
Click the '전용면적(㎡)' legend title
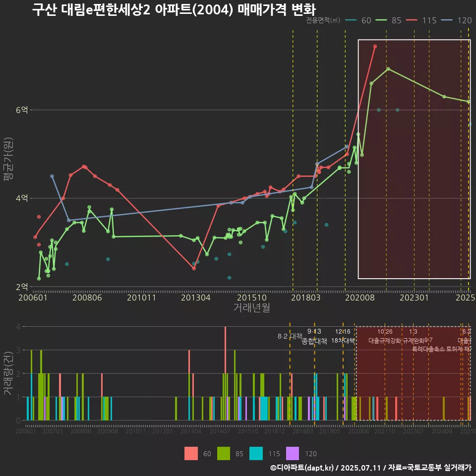pos(323,20)
